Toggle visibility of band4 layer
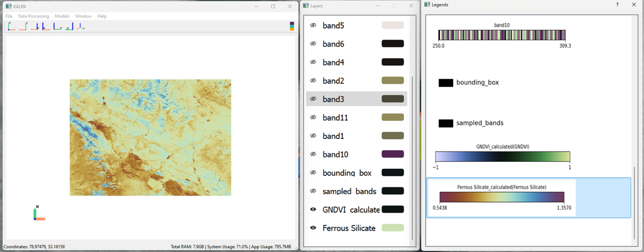The image size is (644, 252). [313, 62]
